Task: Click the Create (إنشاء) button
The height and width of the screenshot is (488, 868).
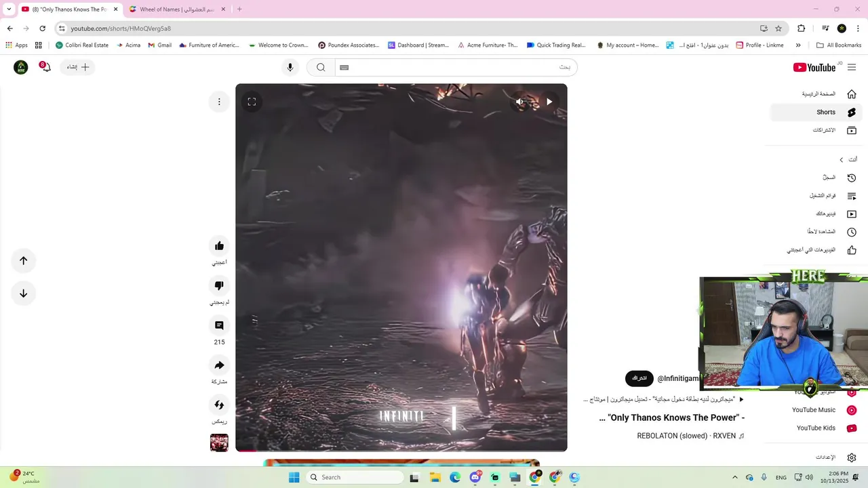Action: [x=78, y=67]
